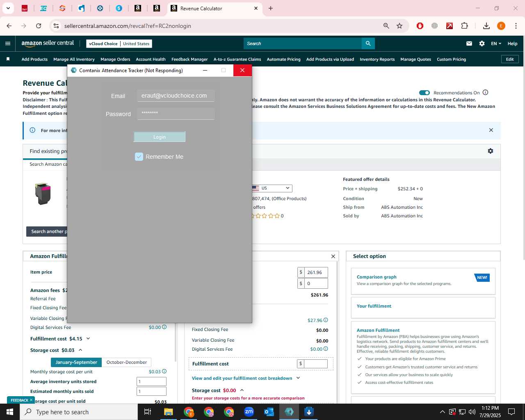Open Automate Pricing
This screenshot has width=525, height=420.
[x=283, y=59]
